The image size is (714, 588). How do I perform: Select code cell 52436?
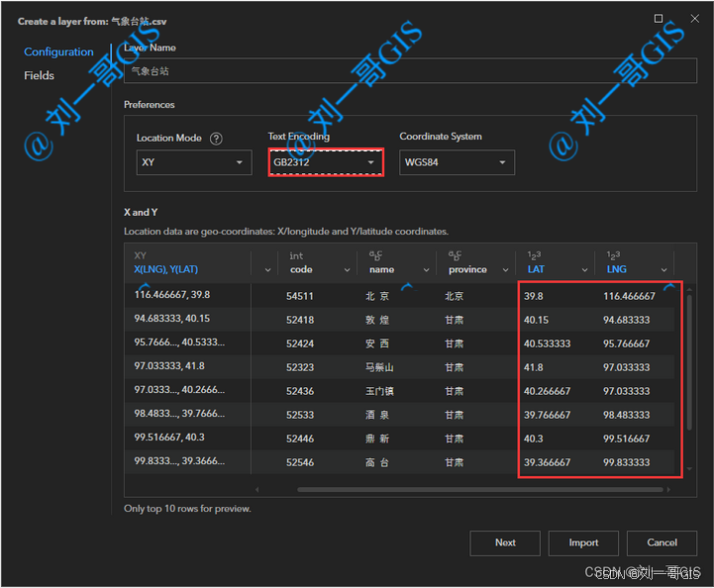pos(300,391)
